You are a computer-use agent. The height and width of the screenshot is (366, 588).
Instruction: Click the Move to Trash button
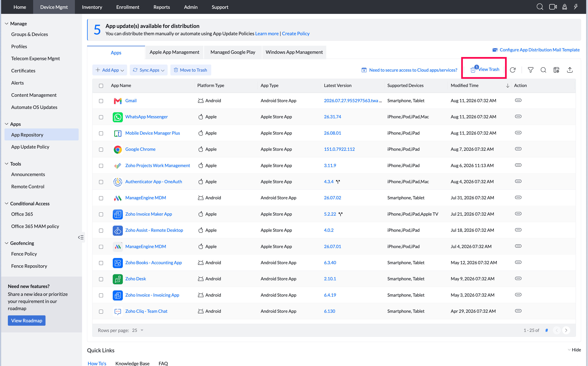tap(190, 70)
